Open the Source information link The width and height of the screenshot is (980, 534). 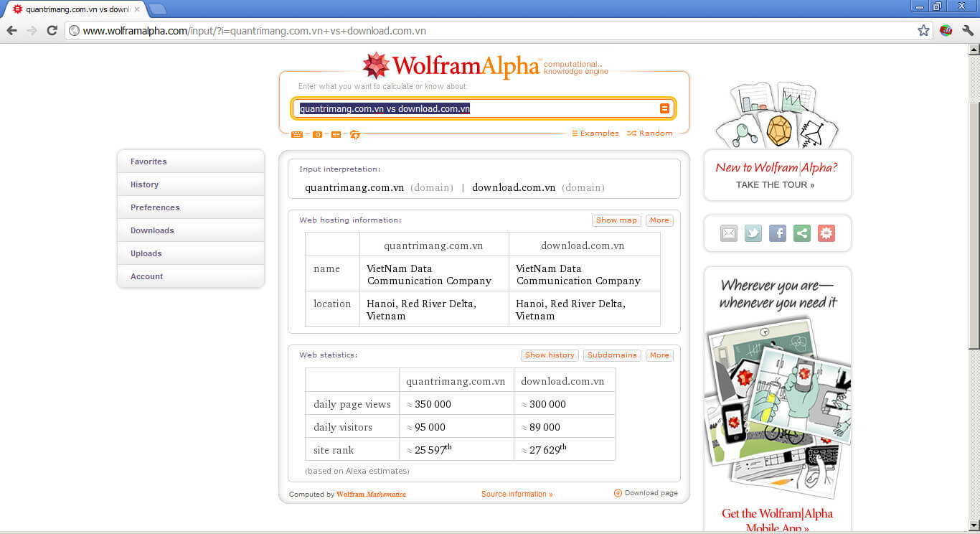tap(517, 494)
